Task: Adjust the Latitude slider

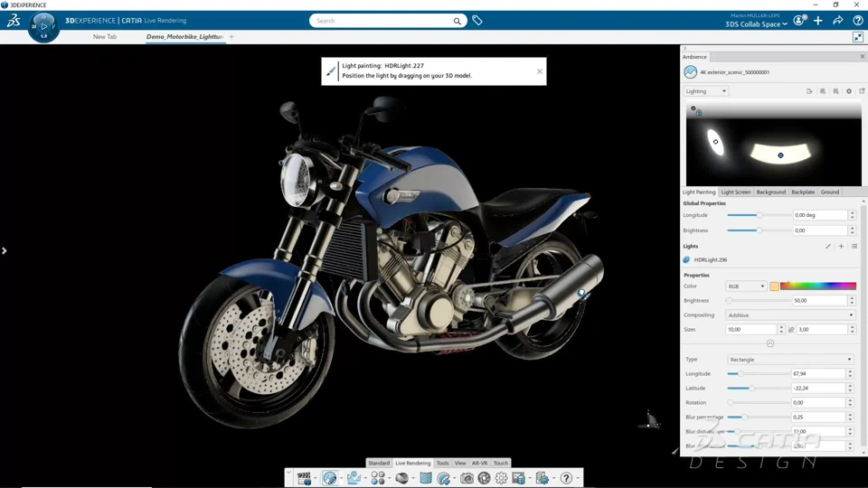Action: pos(751,389)
